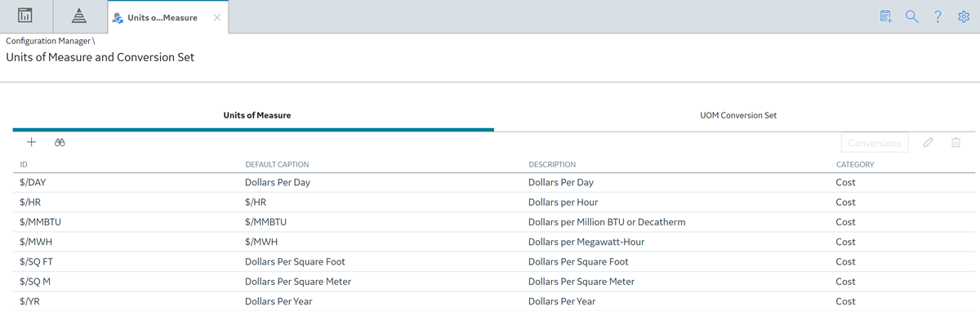Open the asset hierarchy pyramid icon
The height and width of the screenshot is (311, 980).
click(x=79, y=16)
